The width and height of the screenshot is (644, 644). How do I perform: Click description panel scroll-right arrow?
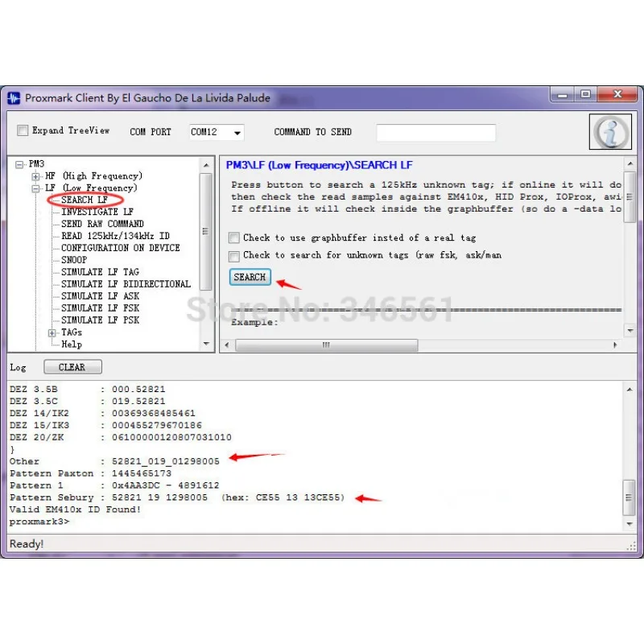click(x=615, y=345)
